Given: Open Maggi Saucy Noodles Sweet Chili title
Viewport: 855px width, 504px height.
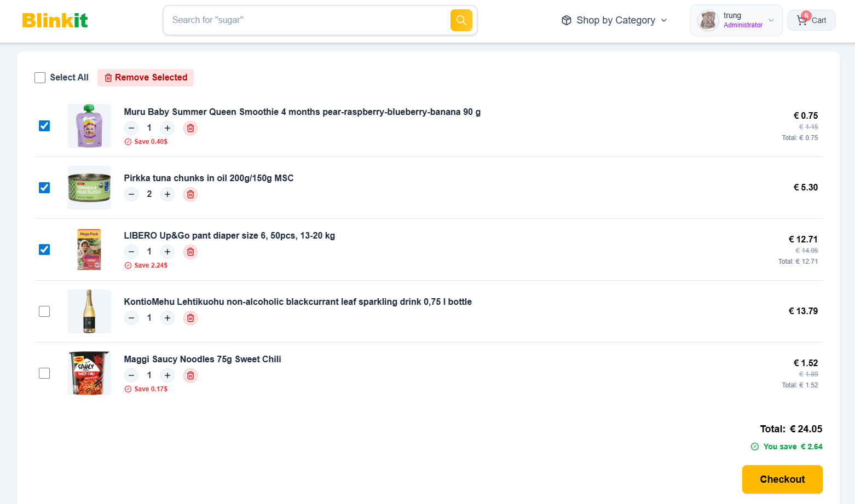Looking at the screenshot, I should pyautogui.click(x=203, y=359).
